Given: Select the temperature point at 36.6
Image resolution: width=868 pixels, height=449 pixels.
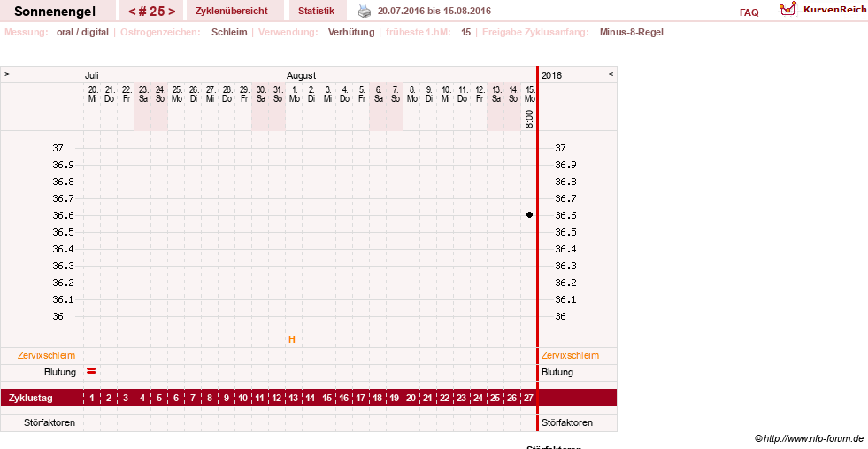Looking at the screenshot, I should click(x=529, y=215).
